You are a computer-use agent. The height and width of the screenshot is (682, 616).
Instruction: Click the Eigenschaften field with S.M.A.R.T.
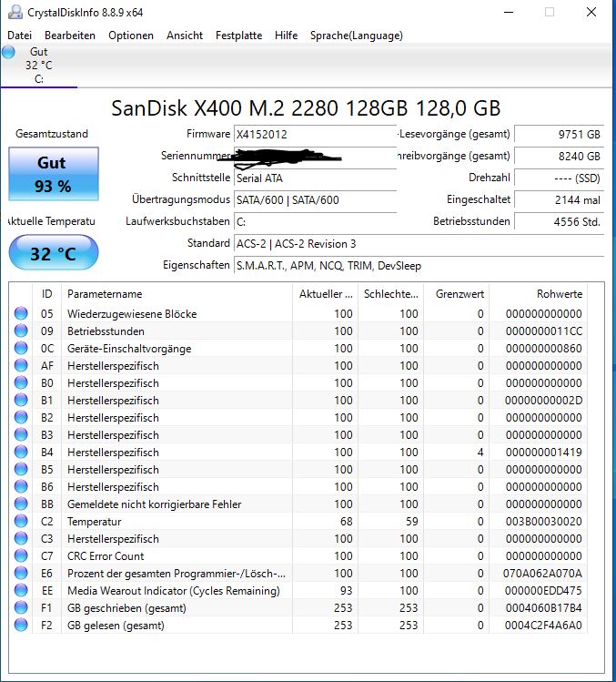[x=419, y=265]
